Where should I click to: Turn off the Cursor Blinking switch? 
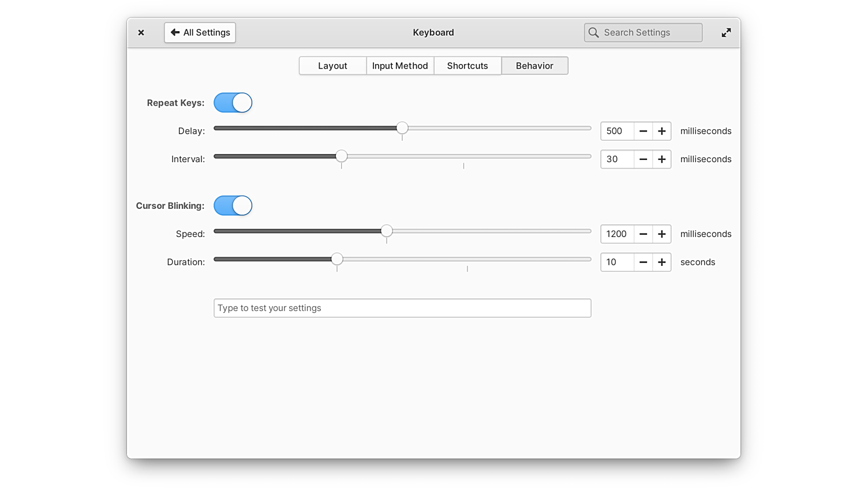coord(233,206)
